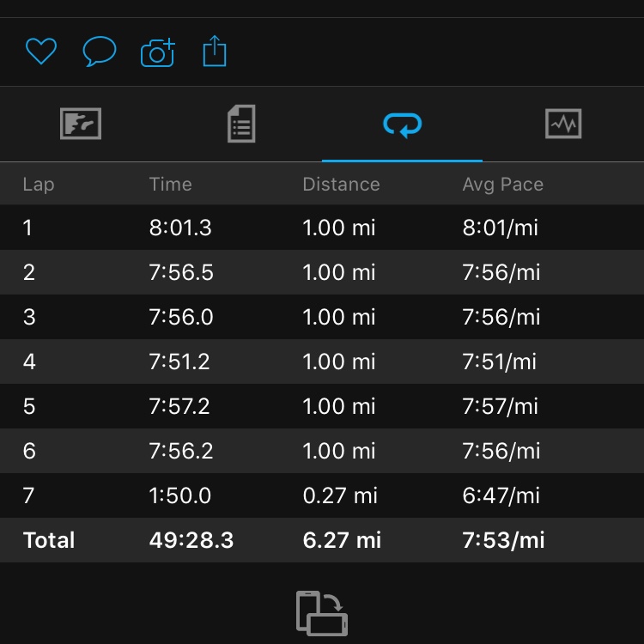The image size is (644, 644).
Task: Tap the Total time 49:28.3
Action: coord(190,540)
